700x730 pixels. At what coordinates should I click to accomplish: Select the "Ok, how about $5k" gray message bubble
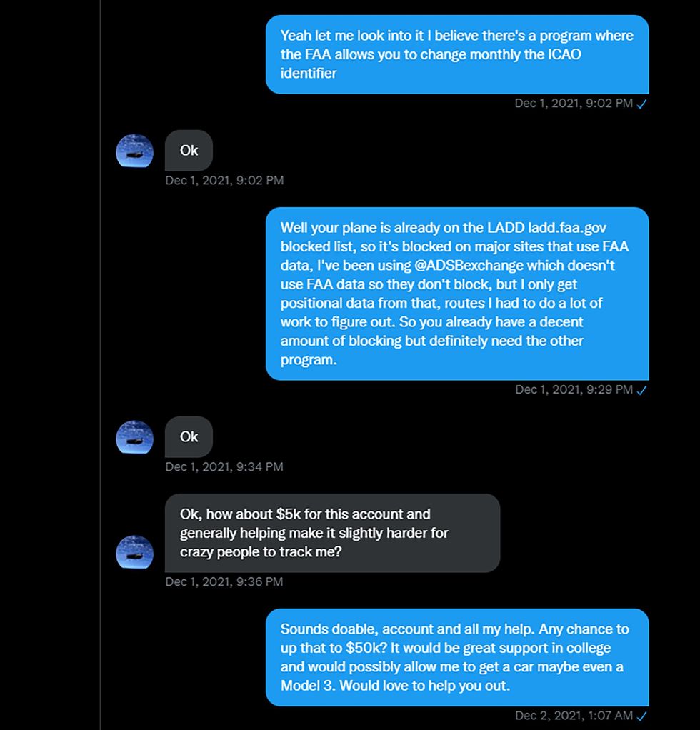332,533
